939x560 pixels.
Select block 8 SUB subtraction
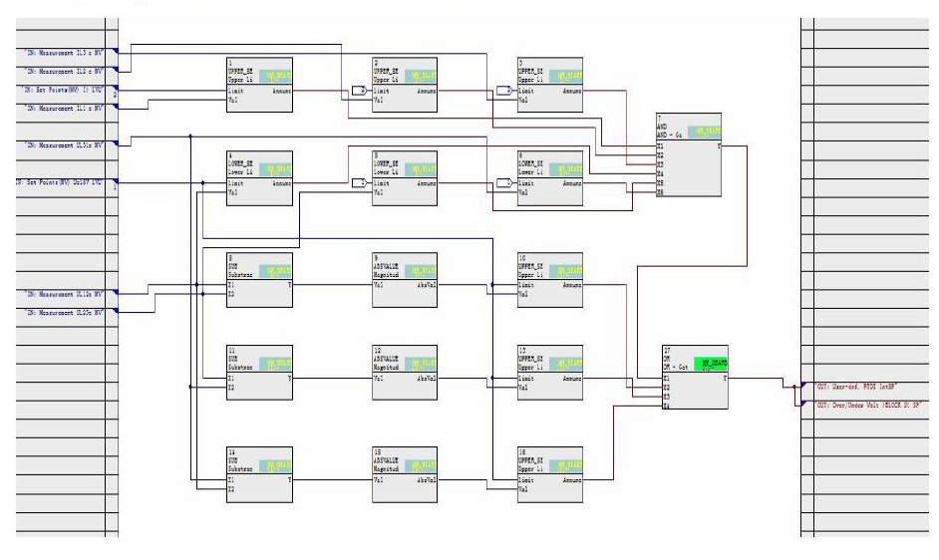260,280
